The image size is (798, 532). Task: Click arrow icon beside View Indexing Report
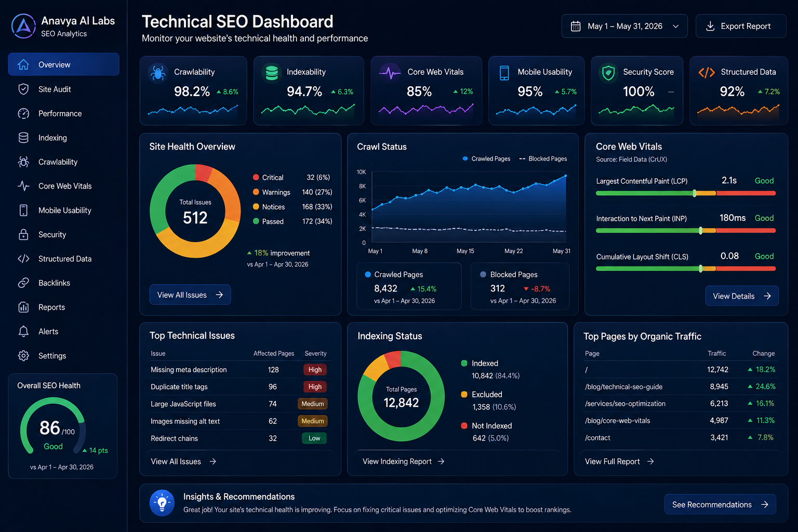(x=441, y=461)
